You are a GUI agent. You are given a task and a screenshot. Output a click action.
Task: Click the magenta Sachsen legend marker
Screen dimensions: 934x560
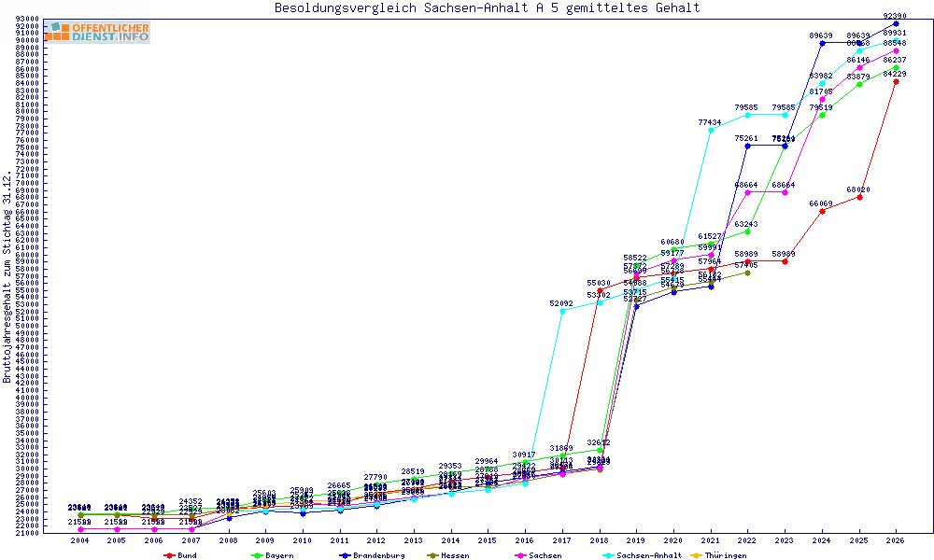[520, 556]
